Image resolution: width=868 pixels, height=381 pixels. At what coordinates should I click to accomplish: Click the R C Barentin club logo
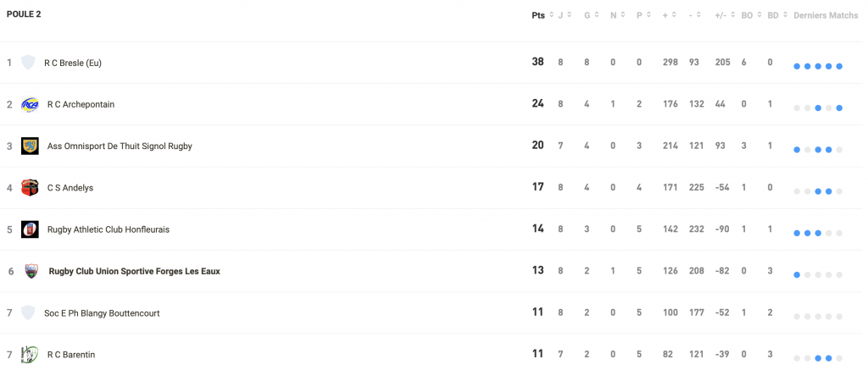pyautogui.click(x=30, y=355)
